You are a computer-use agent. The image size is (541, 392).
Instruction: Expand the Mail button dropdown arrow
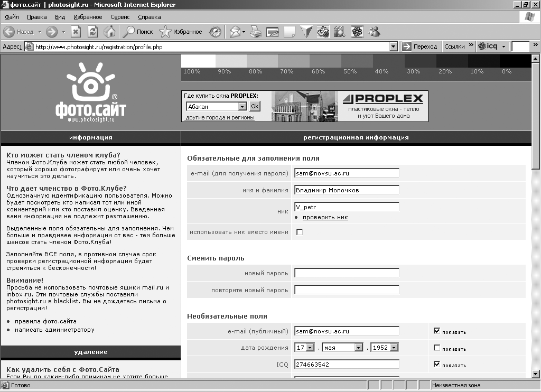click(244, 32)
